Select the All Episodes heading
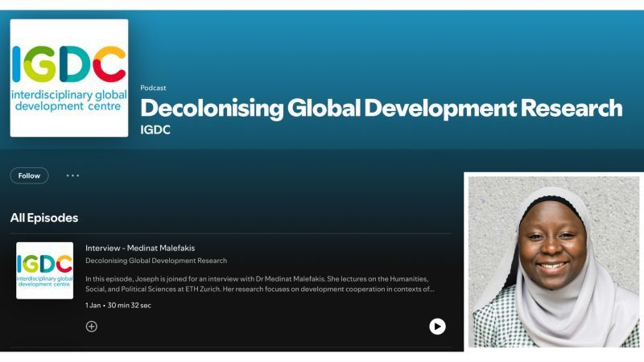The width and height of the screenshot is (644, 362). click(44, 218)
